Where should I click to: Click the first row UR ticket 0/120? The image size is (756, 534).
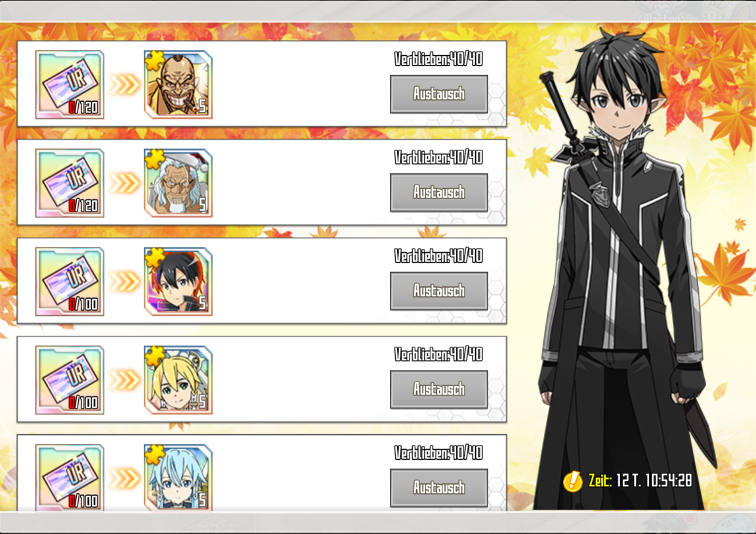(x=70, y=85)
